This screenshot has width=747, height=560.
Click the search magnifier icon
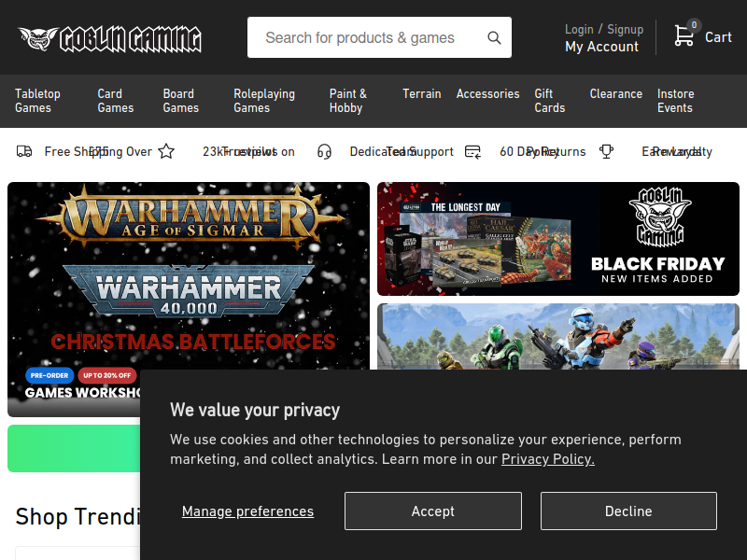coord(494,37)
